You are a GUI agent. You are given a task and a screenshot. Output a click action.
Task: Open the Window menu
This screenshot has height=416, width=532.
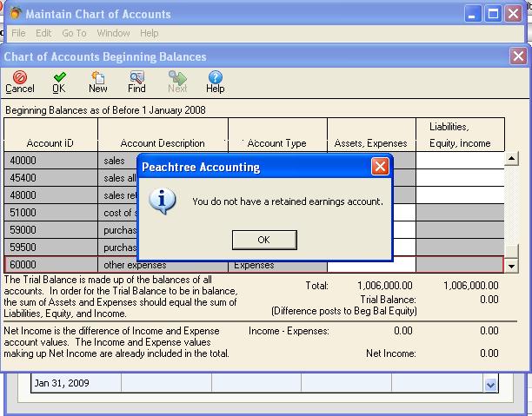113,33
